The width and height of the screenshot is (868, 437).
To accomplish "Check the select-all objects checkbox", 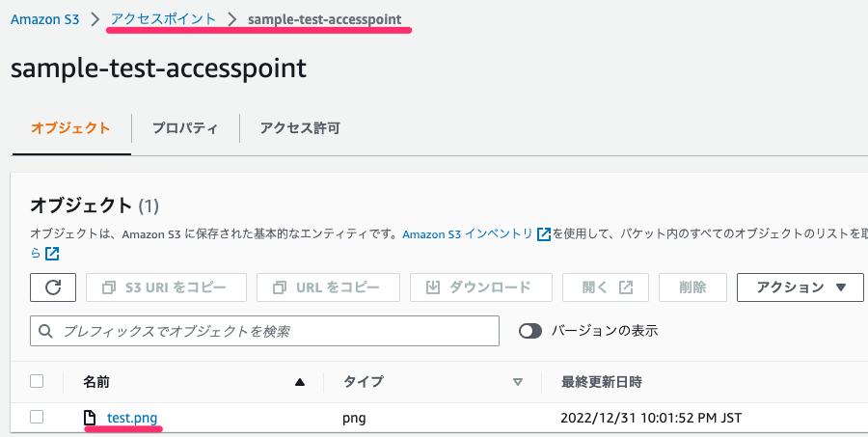I will (37, 381).
